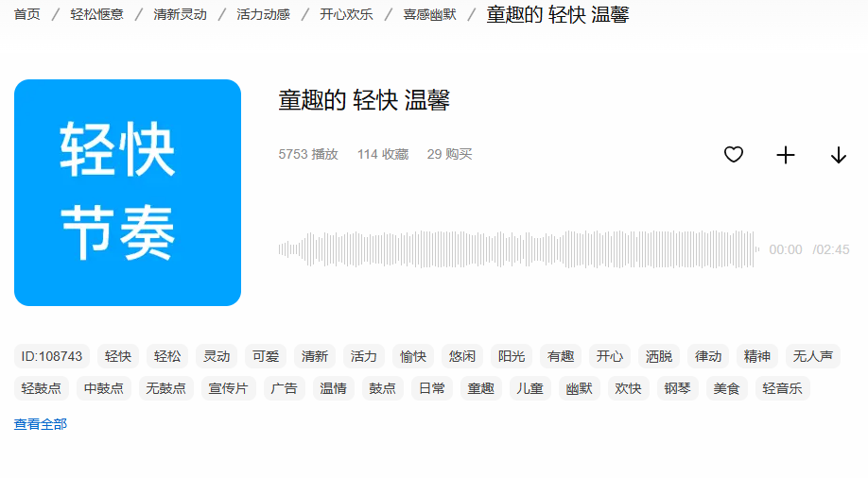Select the 轻音乐 tag

pyautogui.click(x=782, y=388)
